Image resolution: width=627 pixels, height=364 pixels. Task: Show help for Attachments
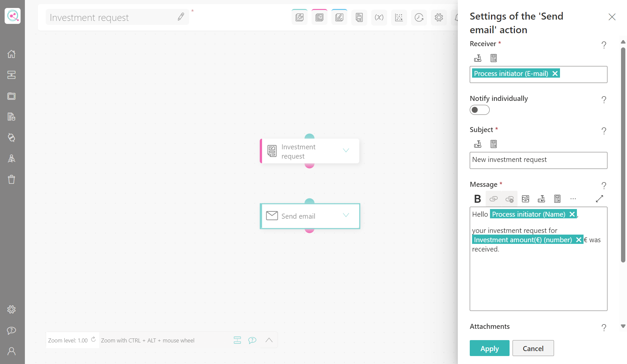click(x=604, y=328)
